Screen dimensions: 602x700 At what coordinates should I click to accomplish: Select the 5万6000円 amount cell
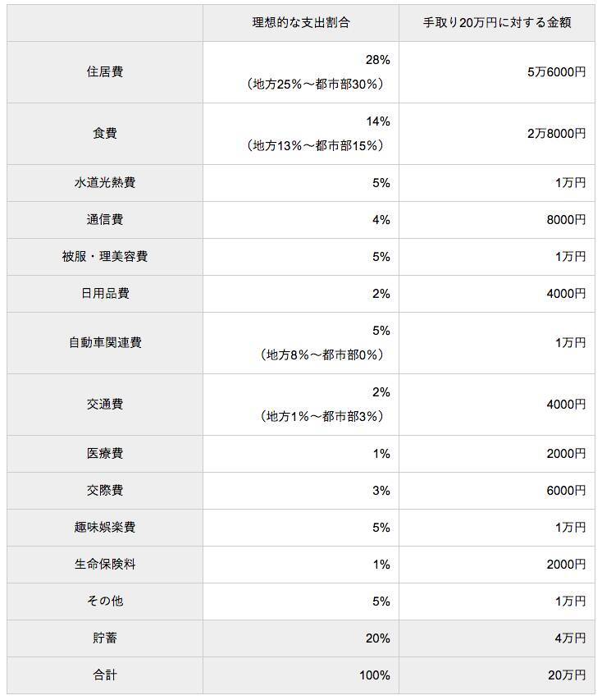tap(557, 72)
